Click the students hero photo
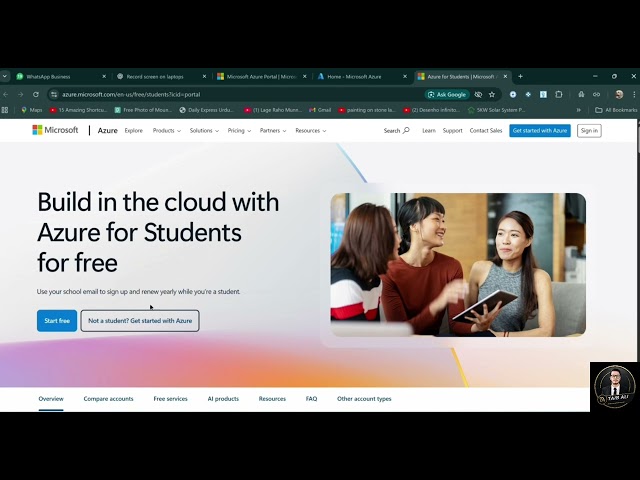640x480 pixels. 458,264
